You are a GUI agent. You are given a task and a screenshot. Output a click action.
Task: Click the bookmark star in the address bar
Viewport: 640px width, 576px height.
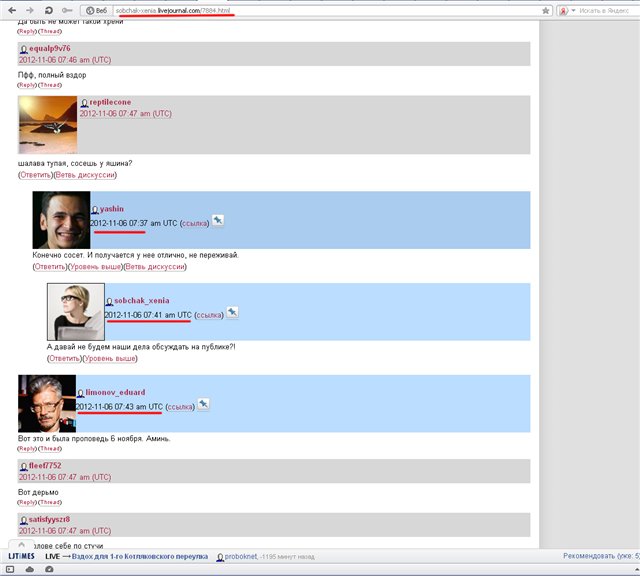[546, 9]
